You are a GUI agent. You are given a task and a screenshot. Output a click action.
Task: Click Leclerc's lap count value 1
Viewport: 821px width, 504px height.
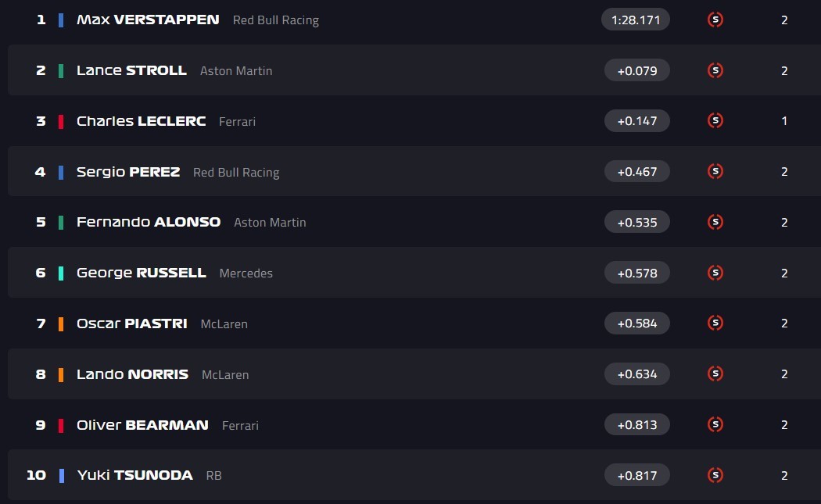click(784, 121)
